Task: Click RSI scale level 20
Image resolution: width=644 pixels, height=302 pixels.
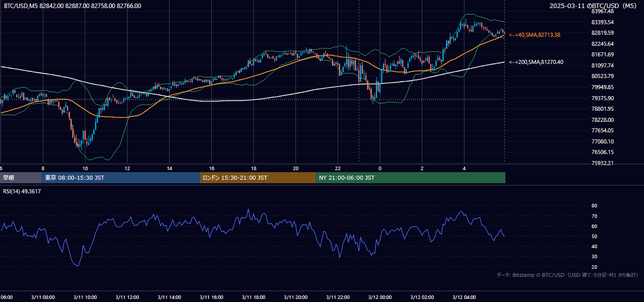Action: pos(594,267)
